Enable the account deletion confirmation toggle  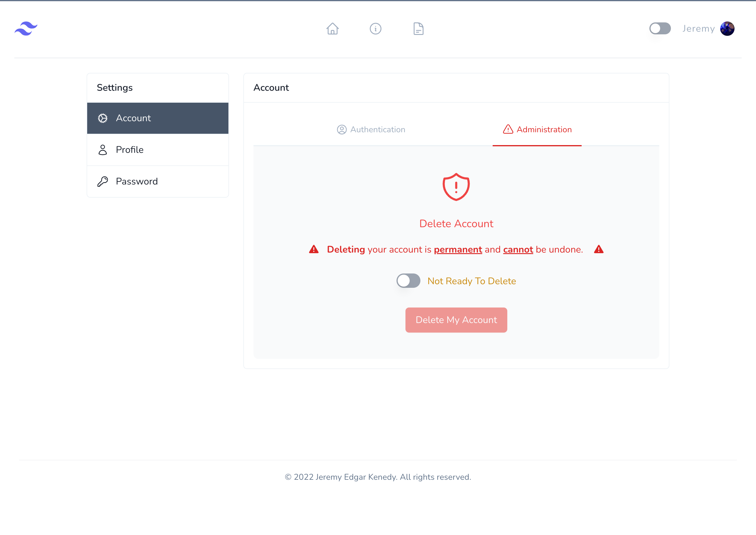click(408, 282)
